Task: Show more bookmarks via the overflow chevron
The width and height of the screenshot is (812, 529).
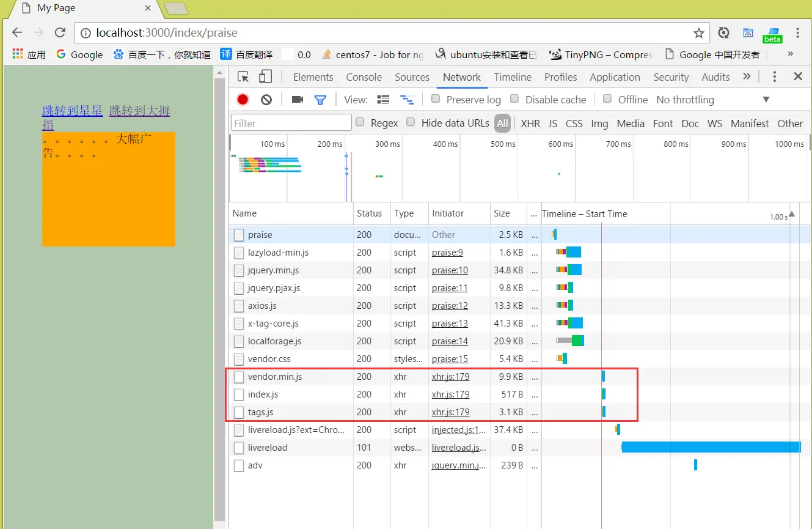Action: point(790,54)
